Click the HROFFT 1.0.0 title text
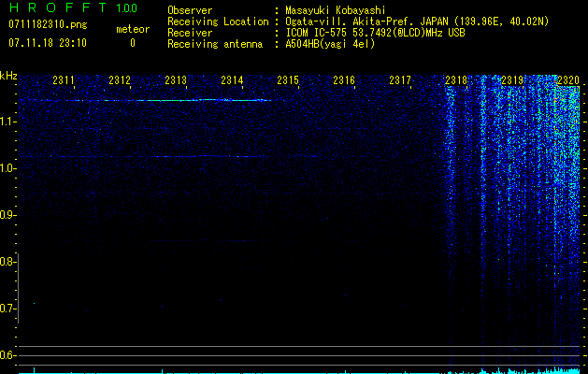The height and width of the screenshot is (374, 588). point(74,7)
